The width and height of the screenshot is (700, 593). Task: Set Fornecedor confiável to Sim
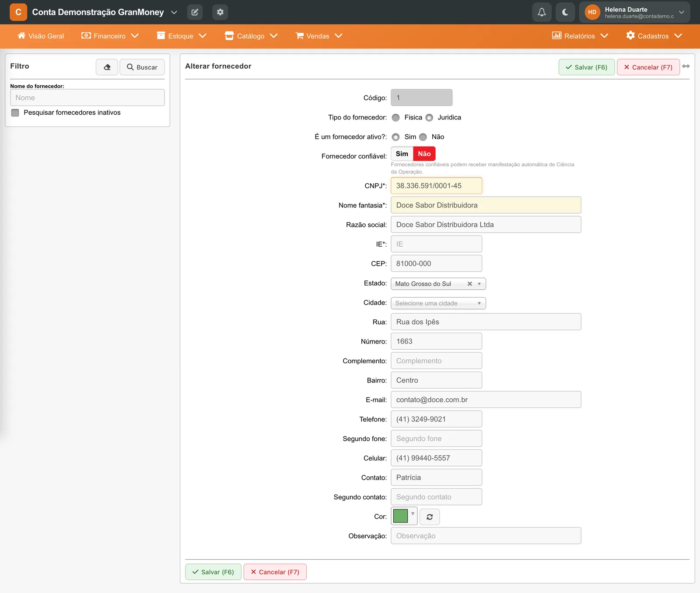pyautogui.click(x=402, y=154)
